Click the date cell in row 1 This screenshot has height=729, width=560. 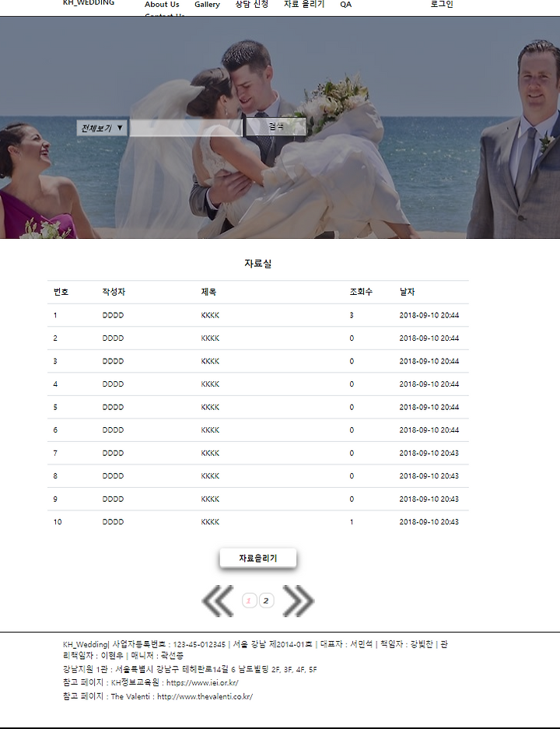429,315
